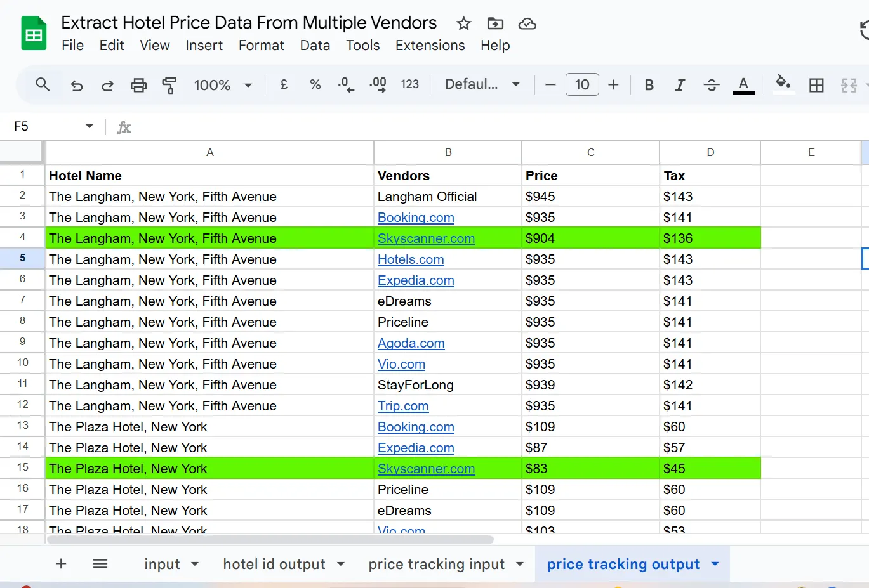Open the Google Sheets home icon
The image size is (869, 588).
point(34,34)
